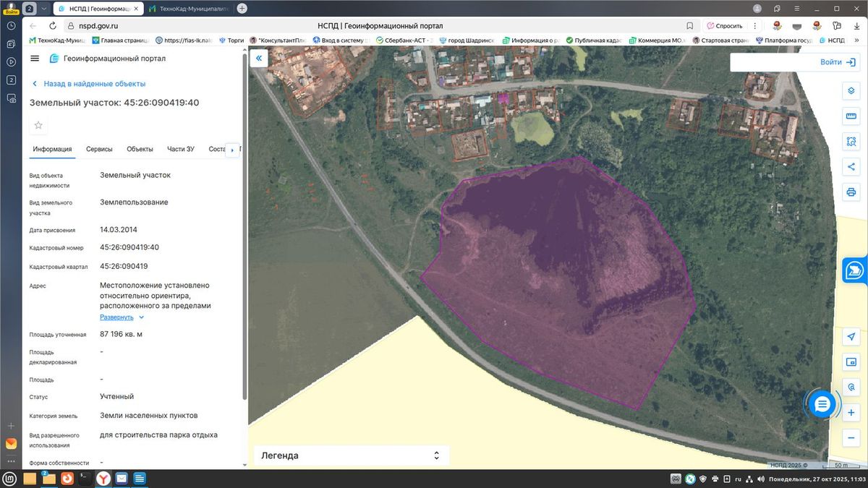Print the map with the printer icon
This screenshot has width=868, height=488.
(851, 192)
